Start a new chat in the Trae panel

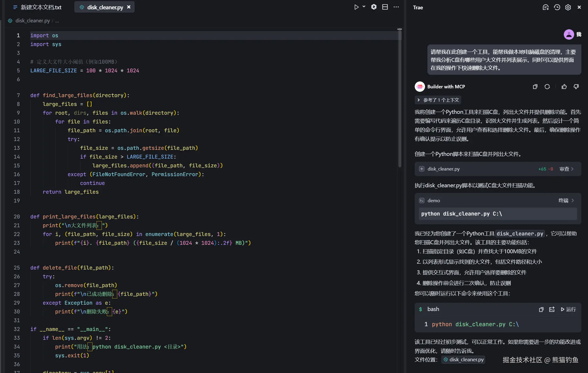[x=545, y=7]
